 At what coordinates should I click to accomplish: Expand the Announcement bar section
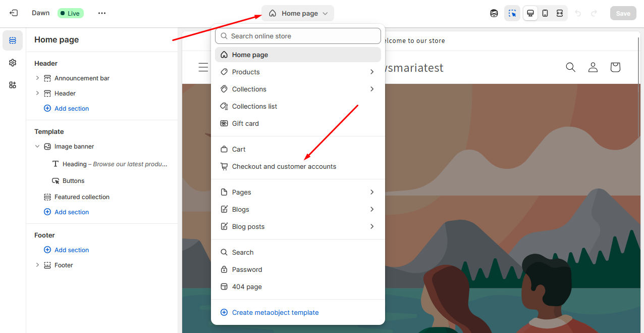pos(37,78)
